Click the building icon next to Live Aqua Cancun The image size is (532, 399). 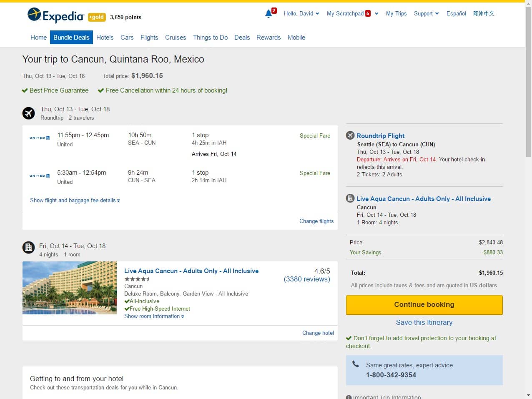coord(350,198)
